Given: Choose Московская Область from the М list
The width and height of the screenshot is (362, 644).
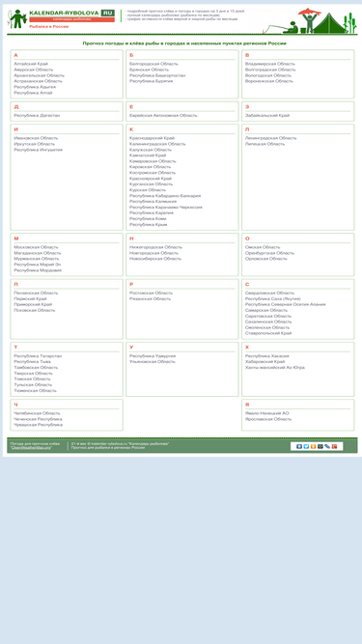Looking at the screenshot, I should [x=36, y=247].
